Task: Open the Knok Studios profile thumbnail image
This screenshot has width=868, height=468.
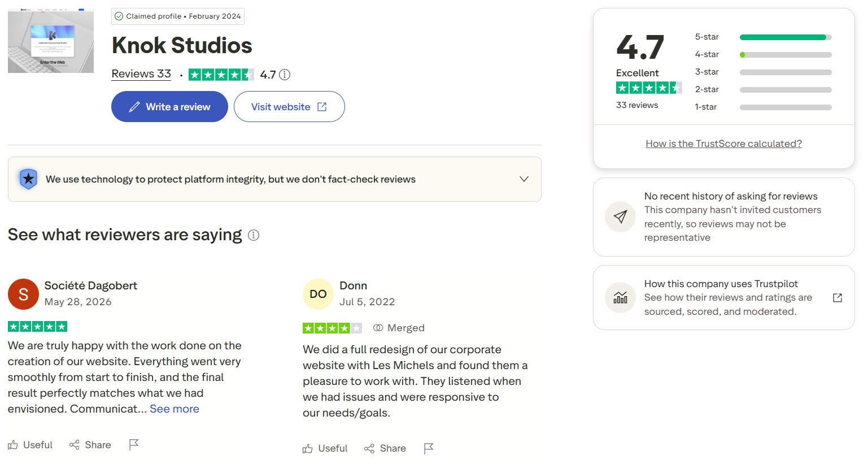Action: 51,41
